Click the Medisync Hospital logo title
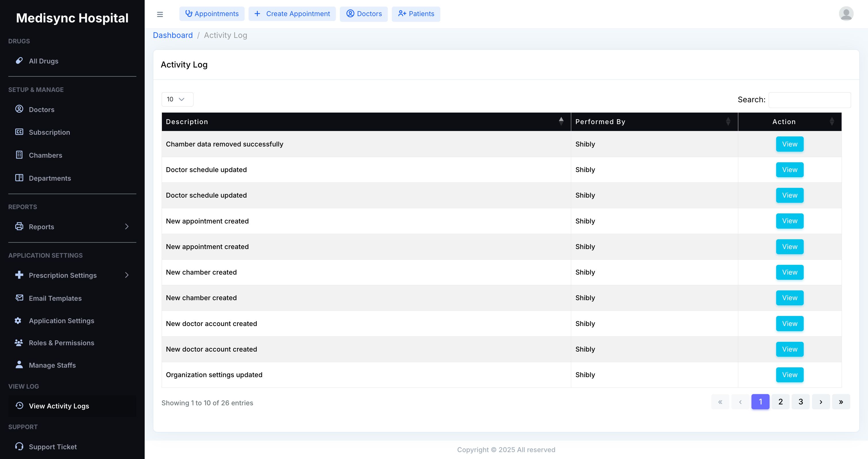 pyautogui.click(x=72, y=18)
